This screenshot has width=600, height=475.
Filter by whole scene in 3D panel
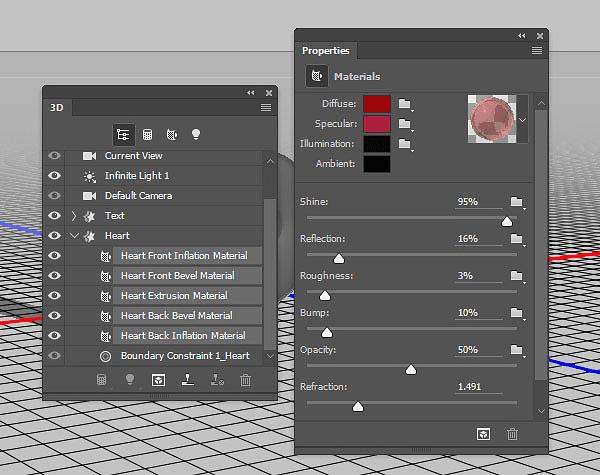pyautogui.click(x=123, y=134)
